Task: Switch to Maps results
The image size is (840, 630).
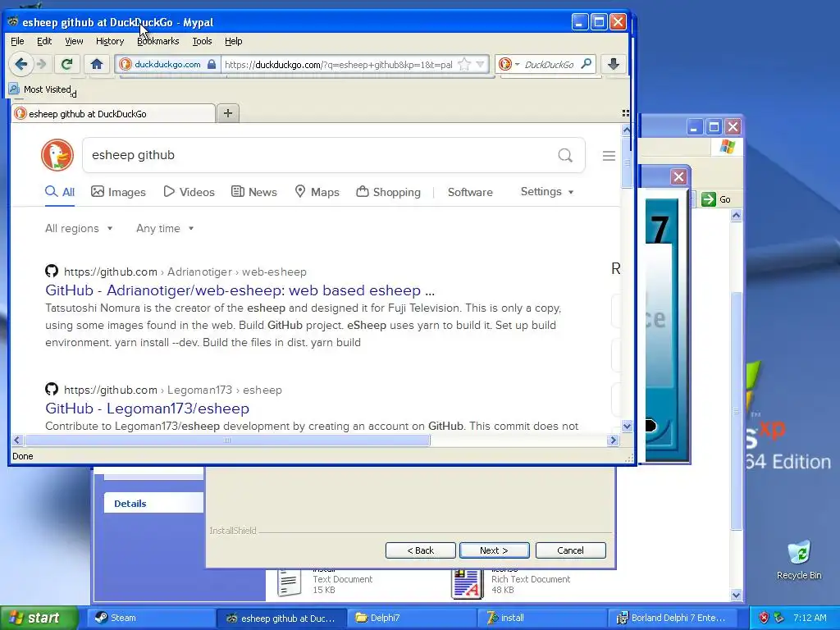Action: [317, 192]
